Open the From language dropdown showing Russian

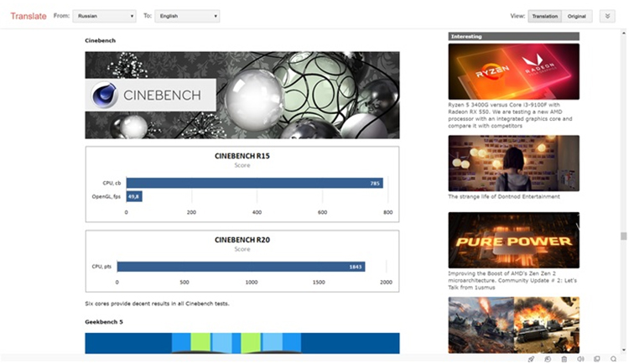coord(104,16)
